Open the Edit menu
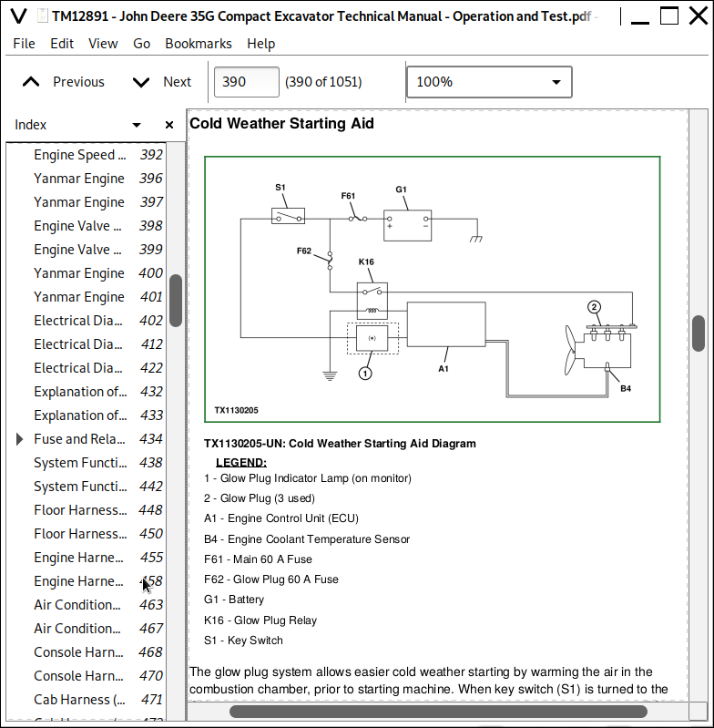The height and width of the screenshot is (728, 714). (x=62, y=44)
